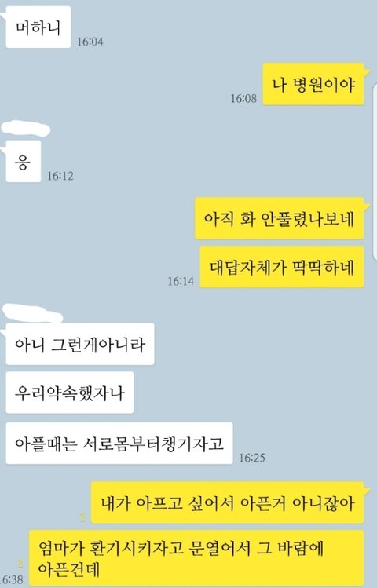Tap the '응' reply bubble

[x=24, y=162]
